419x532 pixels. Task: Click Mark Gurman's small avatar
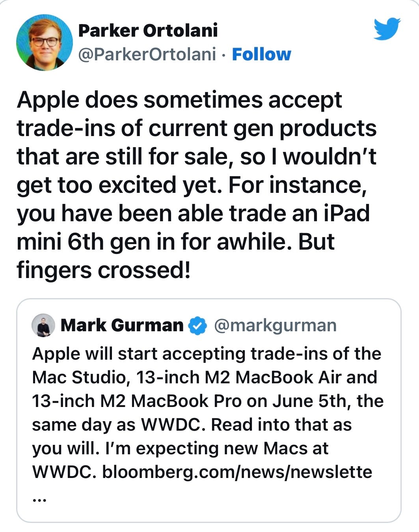click(x=43, y=325)
